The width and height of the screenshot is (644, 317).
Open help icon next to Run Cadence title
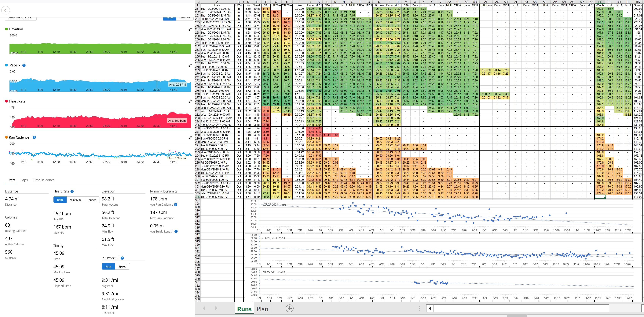click(34, 137)
